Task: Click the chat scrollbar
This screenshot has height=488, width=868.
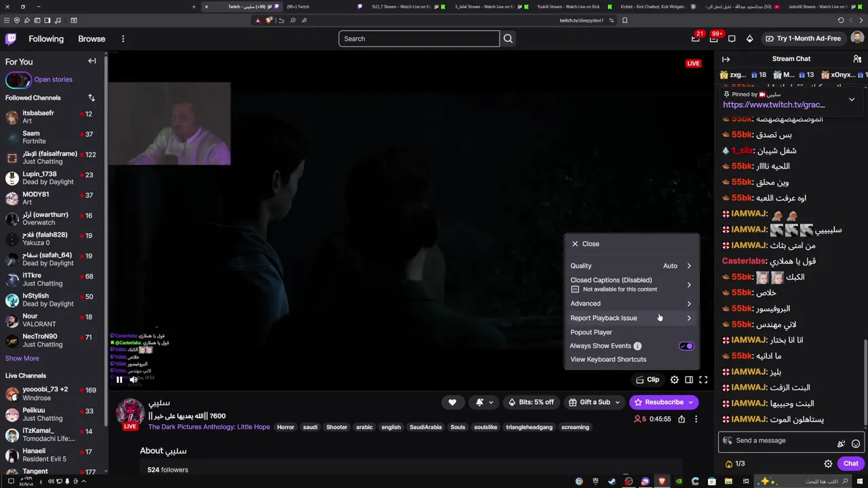Action: click(865, 382)
